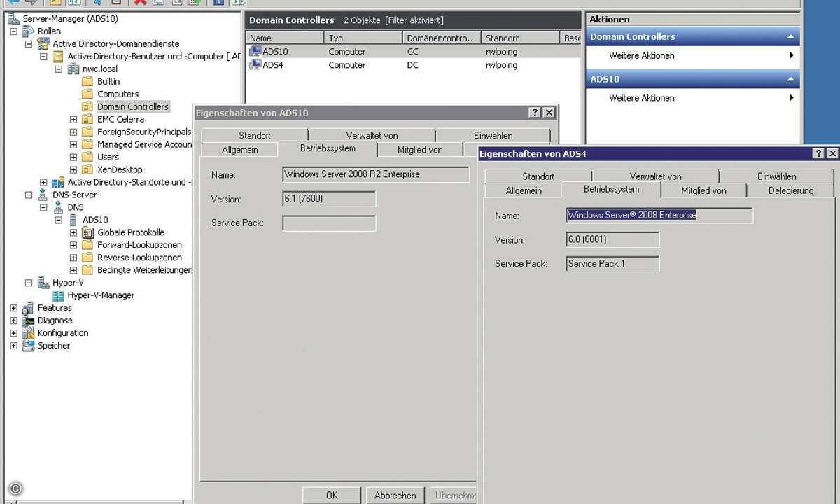Click the Service Pack input field in ADS510 properties
Viewport: 840px width, 504px height.
(328, 223)
